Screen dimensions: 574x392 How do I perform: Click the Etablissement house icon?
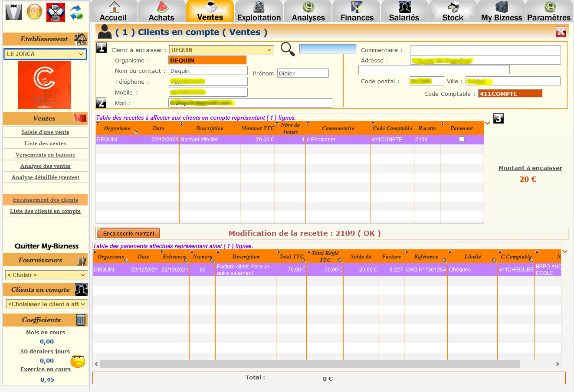[80, 39]
